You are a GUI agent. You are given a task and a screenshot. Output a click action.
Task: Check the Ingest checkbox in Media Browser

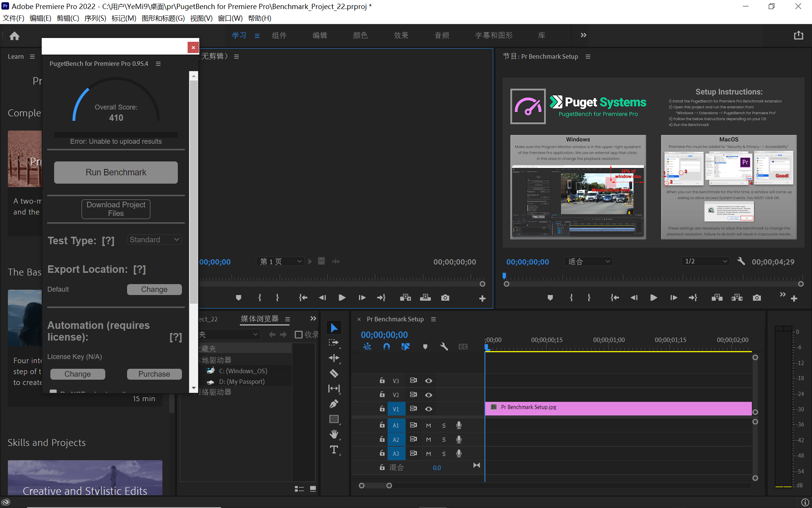(x=299, y=335)
